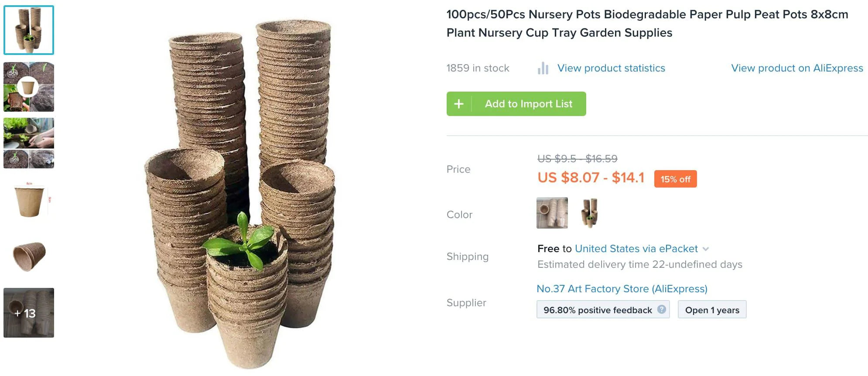Click the Open 1 years supplier badge
868x376 pixels.
click(x=711, y=310)
